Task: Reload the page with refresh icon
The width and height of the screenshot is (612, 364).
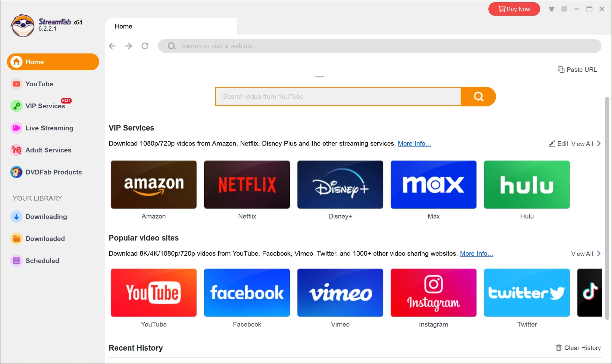Action: point(145,46)
